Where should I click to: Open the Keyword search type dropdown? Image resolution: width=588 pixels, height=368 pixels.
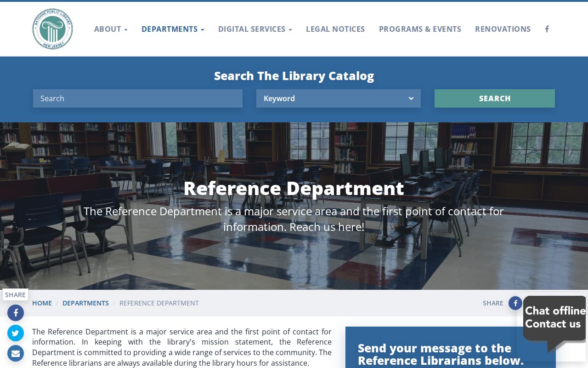click(x=339, y=98)
